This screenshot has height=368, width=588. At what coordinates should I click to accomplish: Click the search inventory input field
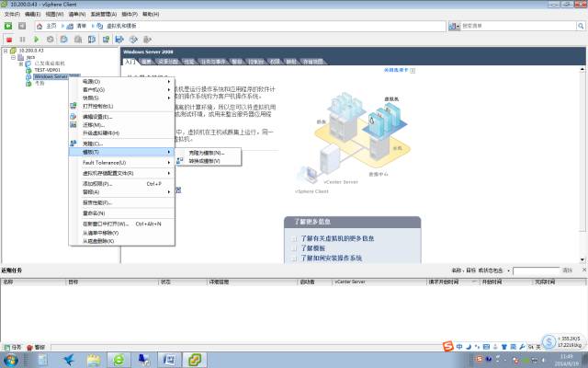point(518,26)
